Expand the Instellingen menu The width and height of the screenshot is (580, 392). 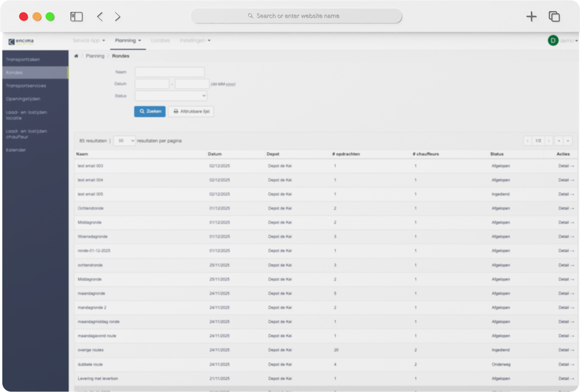point(195,41)
